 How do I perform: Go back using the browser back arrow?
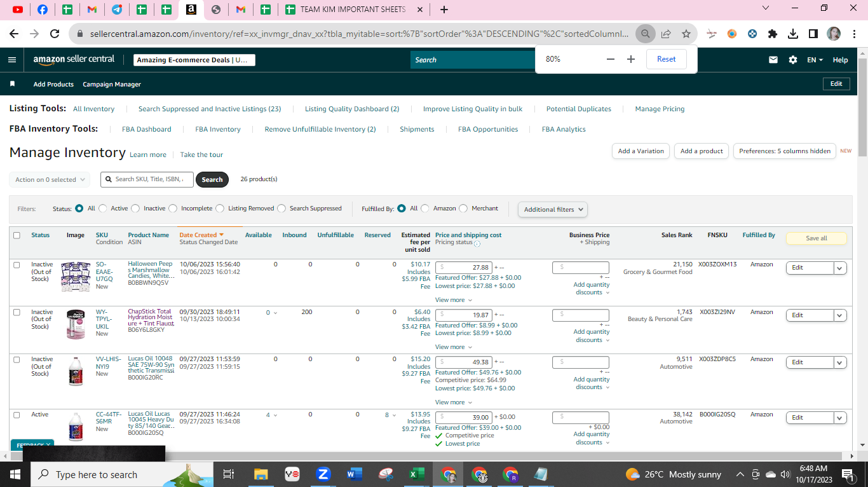click(14, 34)
